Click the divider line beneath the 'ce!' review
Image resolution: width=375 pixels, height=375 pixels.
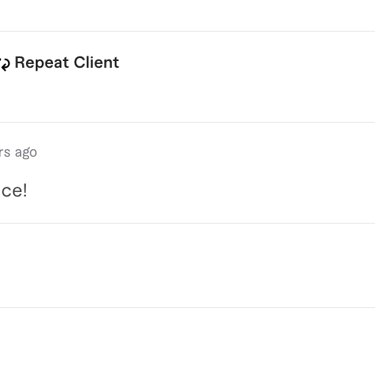(x=187, y=223)
